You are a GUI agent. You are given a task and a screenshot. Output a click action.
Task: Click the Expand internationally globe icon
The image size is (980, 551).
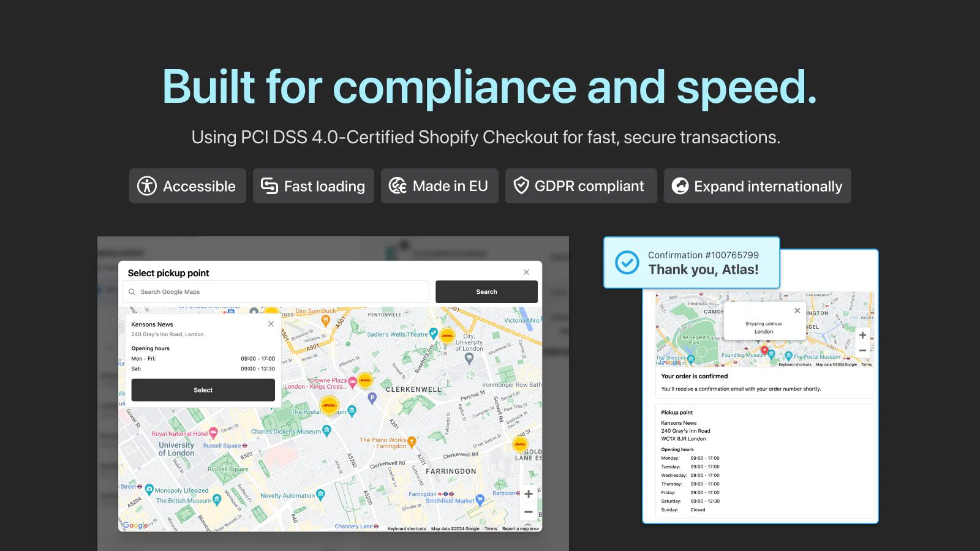point(680,186)
